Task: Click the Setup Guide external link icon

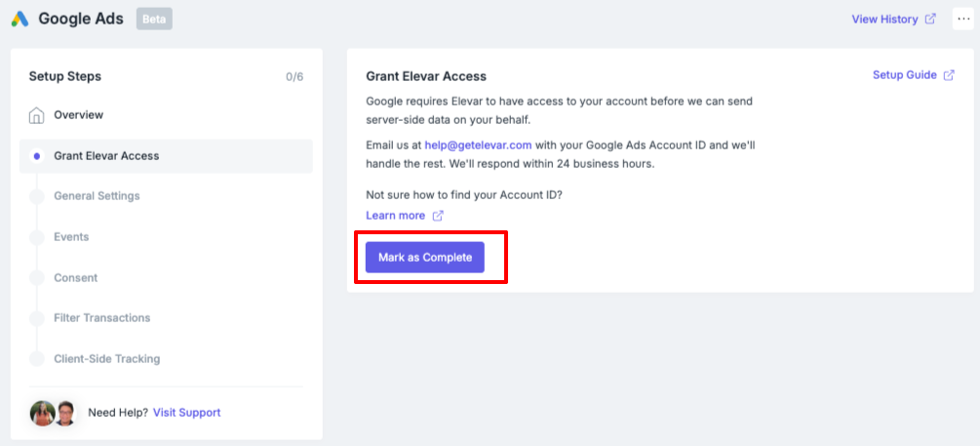Action: [x=949, y=75]
